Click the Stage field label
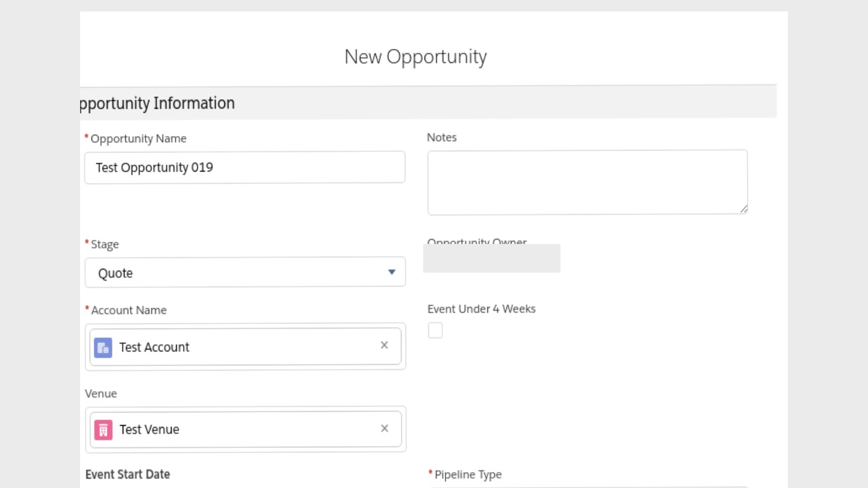The width and height of the screenshot is (868, 488). pyautogui.click(x=105, y=245)
